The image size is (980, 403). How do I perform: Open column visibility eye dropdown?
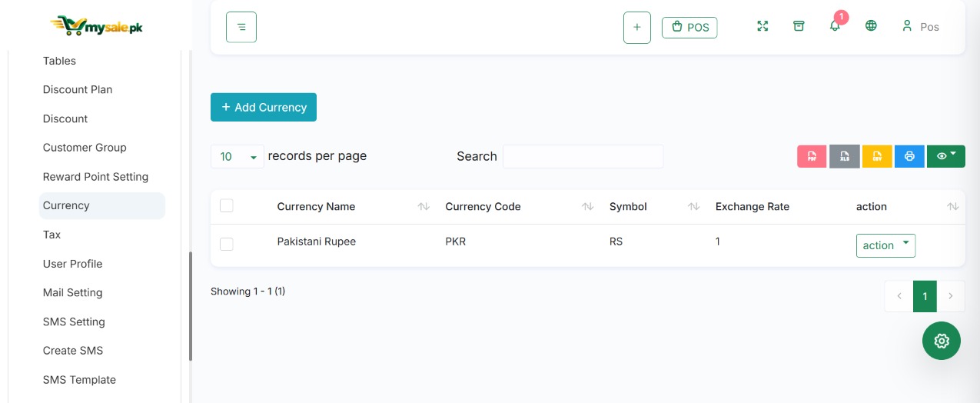pos(946,156)
